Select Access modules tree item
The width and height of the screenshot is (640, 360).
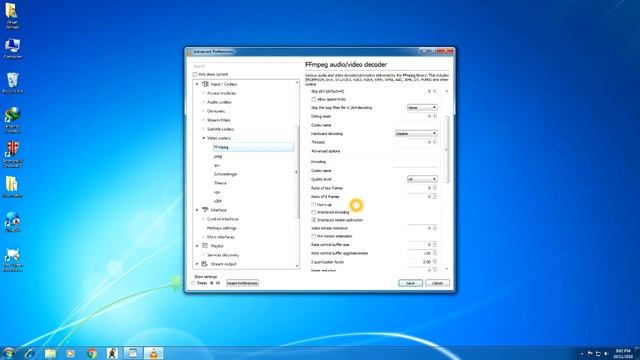coord(221,93)
